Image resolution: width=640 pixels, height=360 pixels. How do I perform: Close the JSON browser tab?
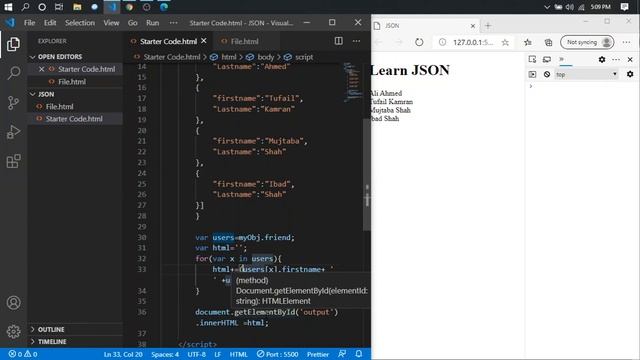pos(473,26)
